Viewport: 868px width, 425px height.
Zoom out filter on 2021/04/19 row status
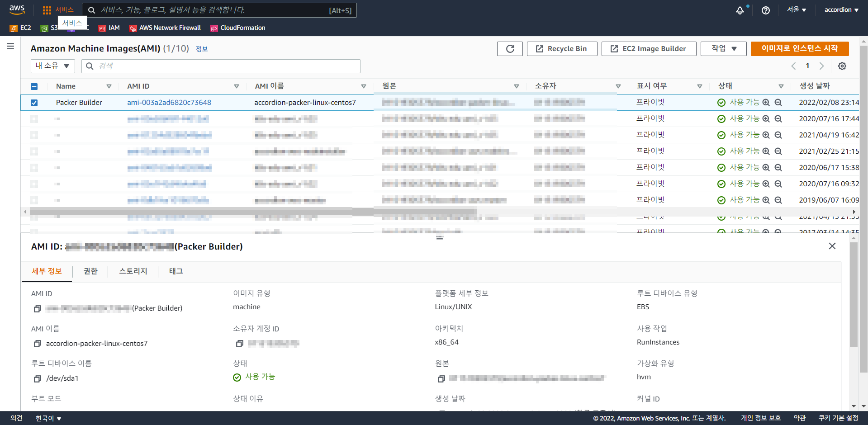click(x=778, y=135)
